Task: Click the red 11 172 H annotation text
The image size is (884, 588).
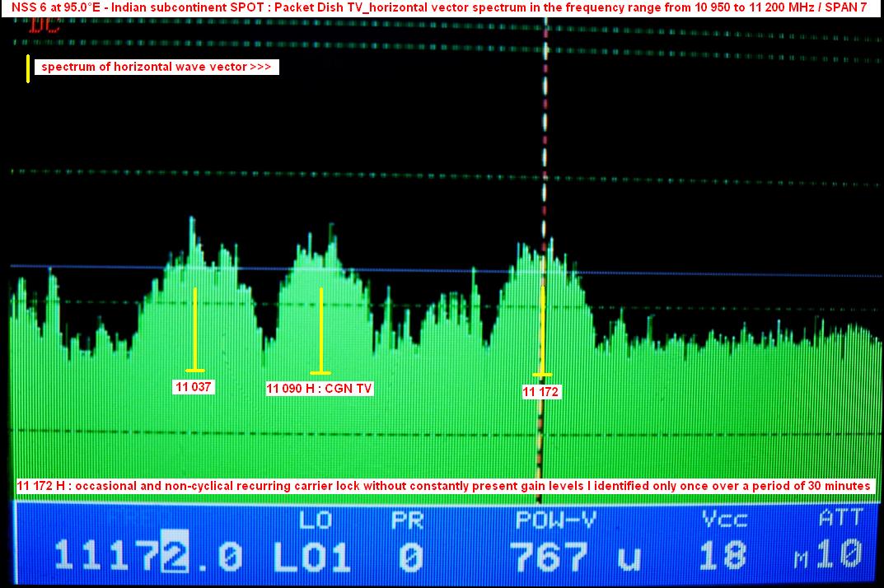Action: pos(442,486)
